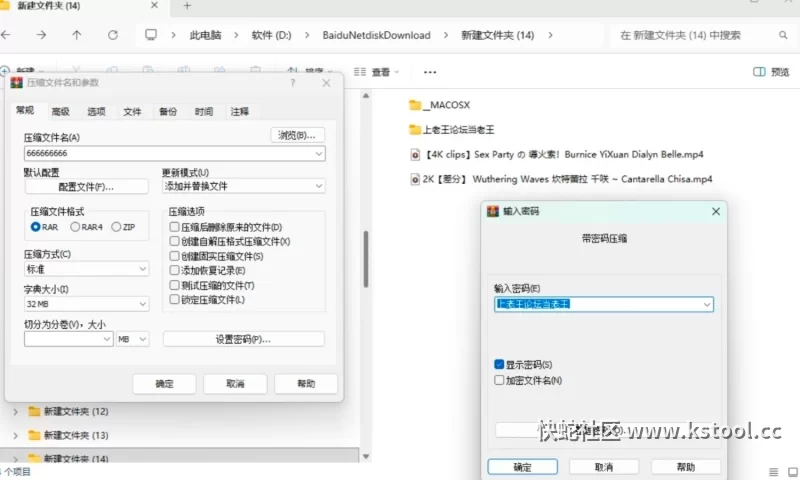Click 配置文件(F)... profiles button
The height and width of the screenshot is (480, 800).
pos(86,187)
